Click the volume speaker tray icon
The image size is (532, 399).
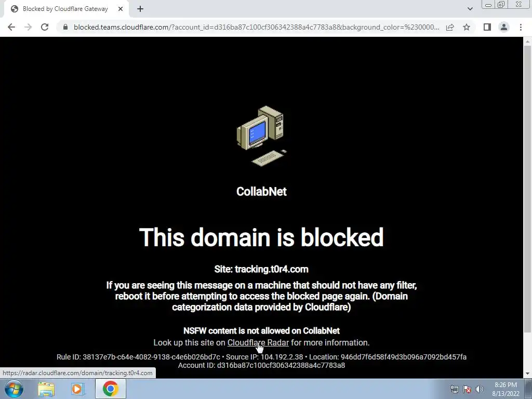click(x=479, y=389)
